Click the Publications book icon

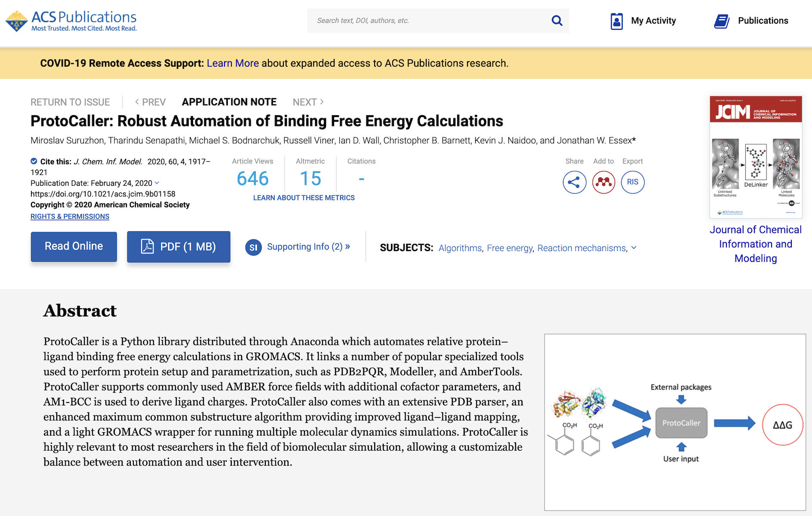722,21
